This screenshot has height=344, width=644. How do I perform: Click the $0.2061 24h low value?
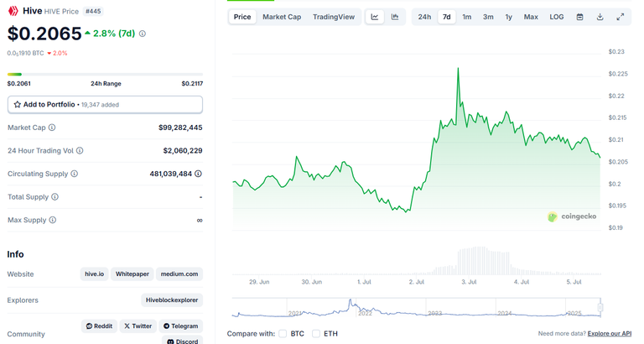(19, 83)
